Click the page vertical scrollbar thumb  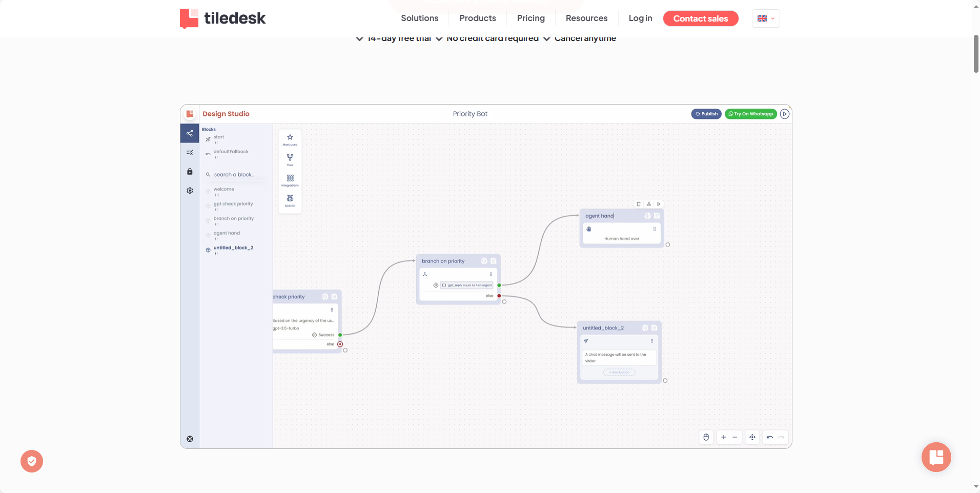976,54
